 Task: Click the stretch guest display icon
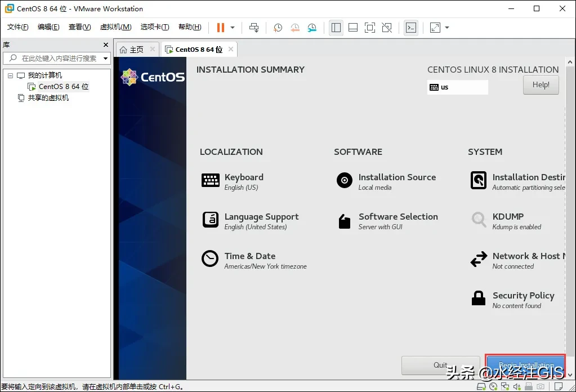(435, 28)
